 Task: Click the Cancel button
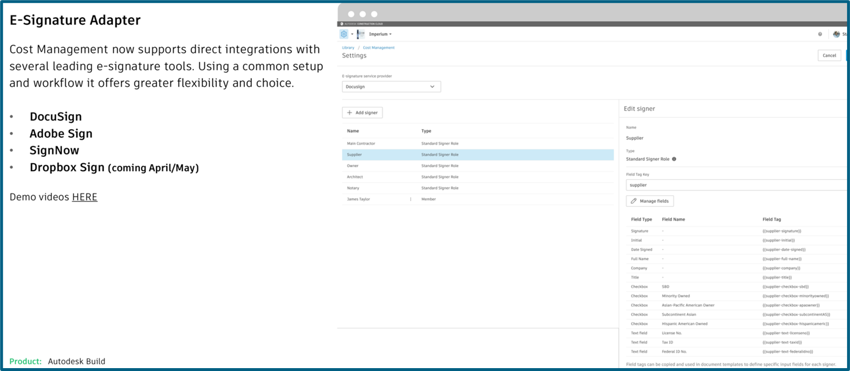point(829,55)
